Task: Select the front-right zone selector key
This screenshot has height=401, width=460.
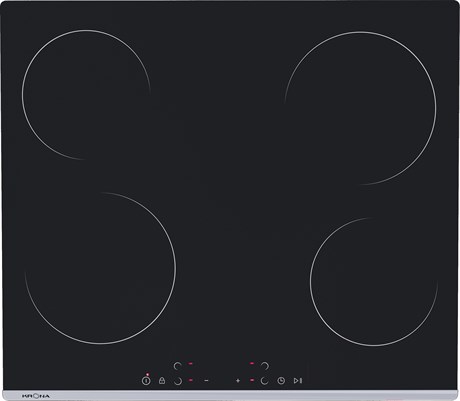Action: (264, 381)
